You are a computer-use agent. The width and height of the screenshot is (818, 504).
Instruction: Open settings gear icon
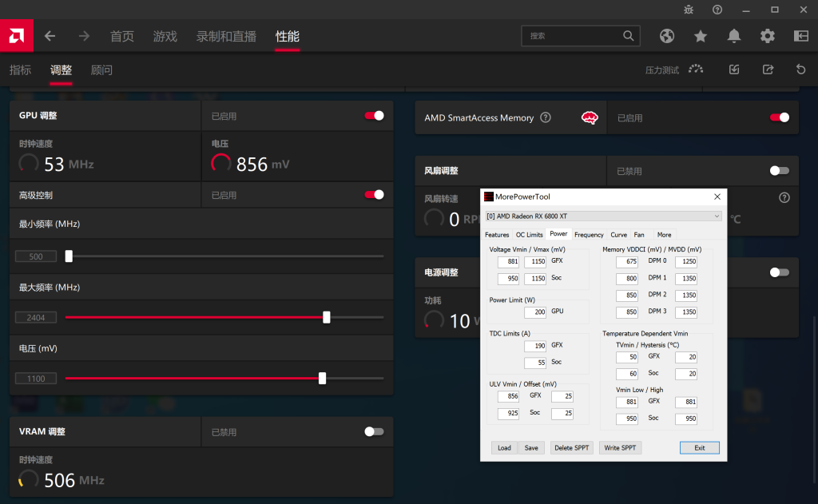pyautogui.click(x=768, y=36)
